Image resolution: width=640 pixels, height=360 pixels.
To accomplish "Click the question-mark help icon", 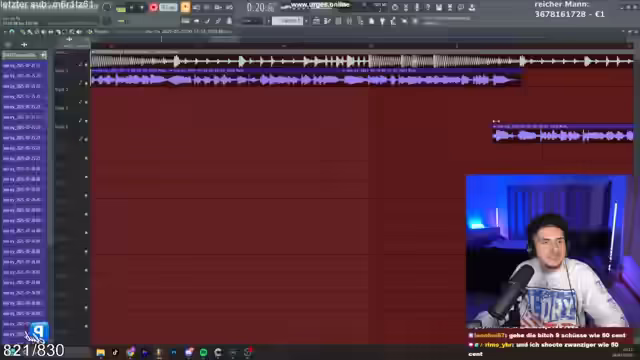I will [x=428, y=7].
